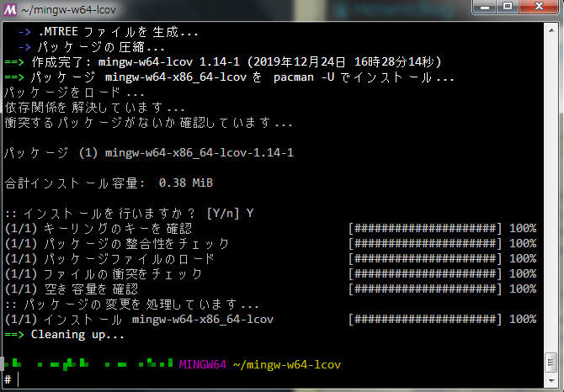Click the magenta 'MINGW64' prompt label
The image size is (564, 392).
coord(203,365)
